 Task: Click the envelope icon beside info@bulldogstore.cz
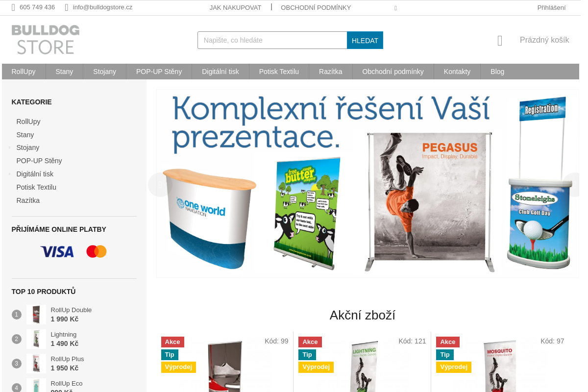[67, 7]
